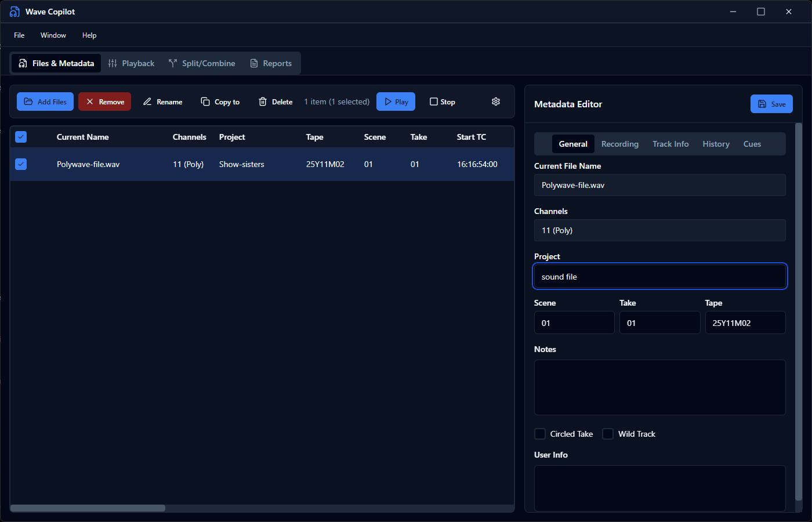The image size is (812, 522).
Task: Save metadata changes
Action: 771,104
